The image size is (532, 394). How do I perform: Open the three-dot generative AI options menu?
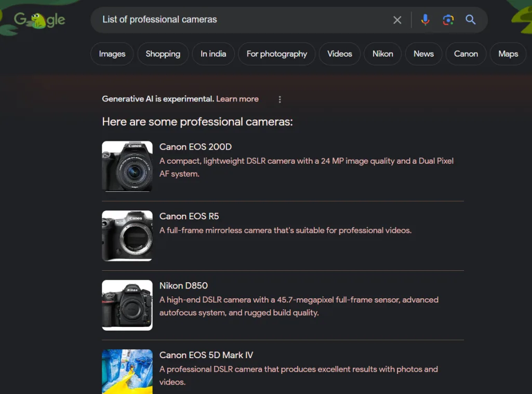(280, 99)
